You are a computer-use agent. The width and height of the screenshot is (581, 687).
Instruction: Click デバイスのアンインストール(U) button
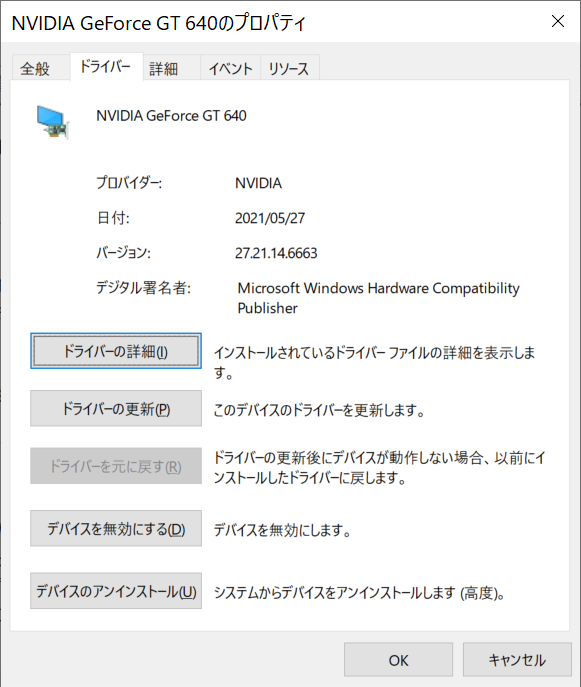coord(116,591)
